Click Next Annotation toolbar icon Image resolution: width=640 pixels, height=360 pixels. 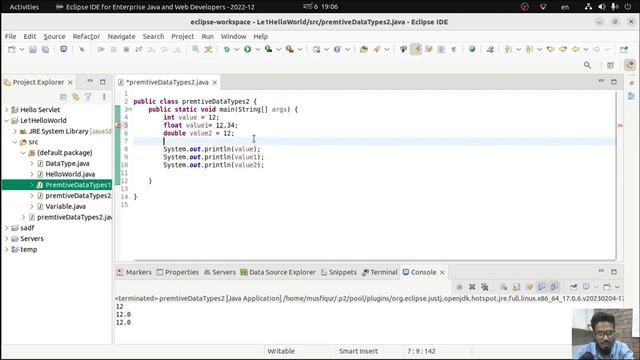click(508, 49)
